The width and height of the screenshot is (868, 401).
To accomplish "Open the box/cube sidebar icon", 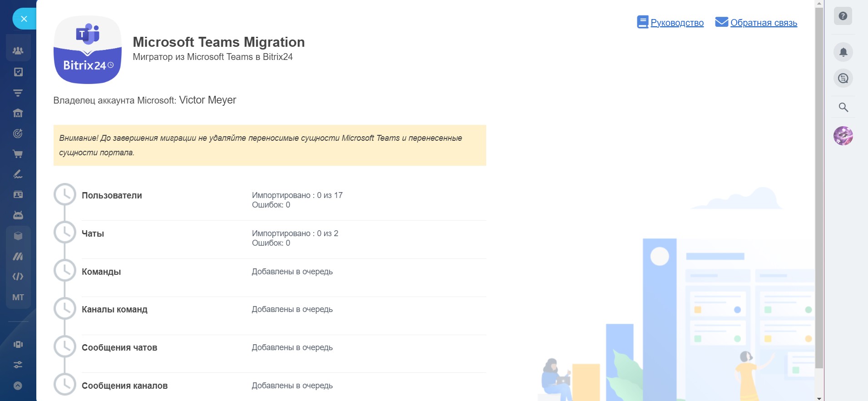I will pos(18,236).
